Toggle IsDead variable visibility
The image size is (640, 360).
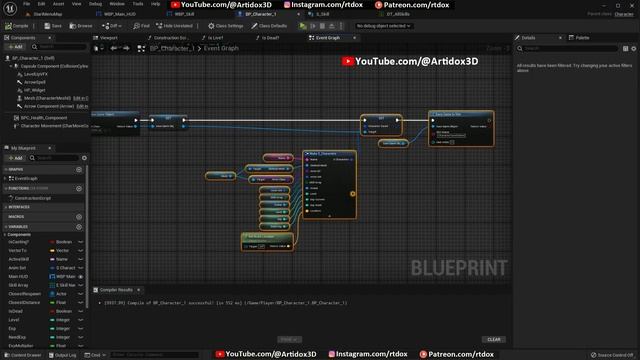[x=80, y=311]
